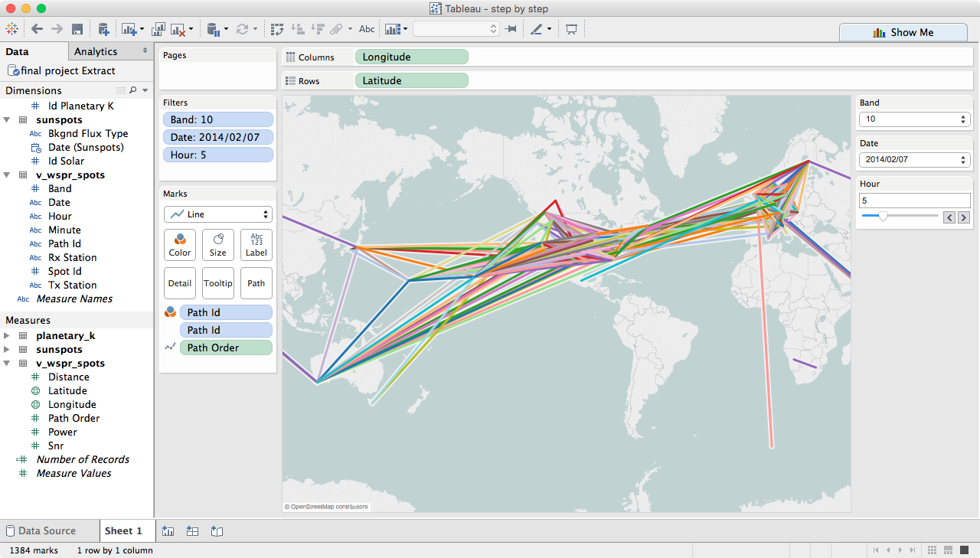Click the Sort ascending toolbar icon
Screen dimensions: 980x558
coord(299,29)
